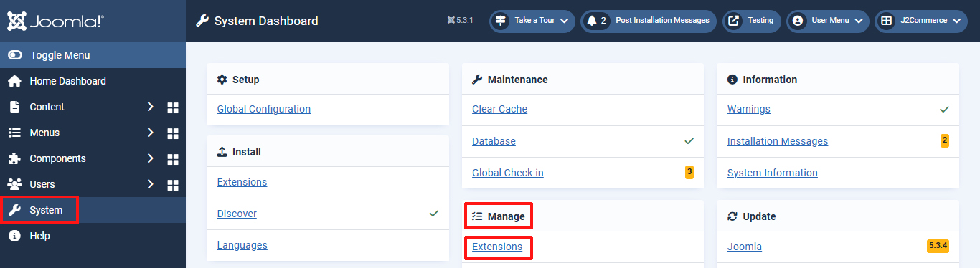
Task: Click the Warnings row checkmark
Action: coord(945,109)
